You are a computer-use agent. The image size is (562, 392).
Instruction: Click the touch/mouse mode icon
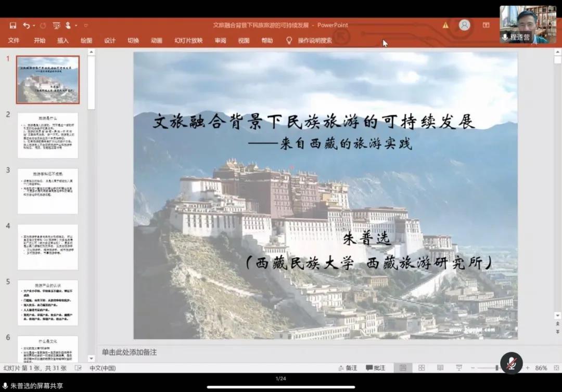(x=68, y=25)
